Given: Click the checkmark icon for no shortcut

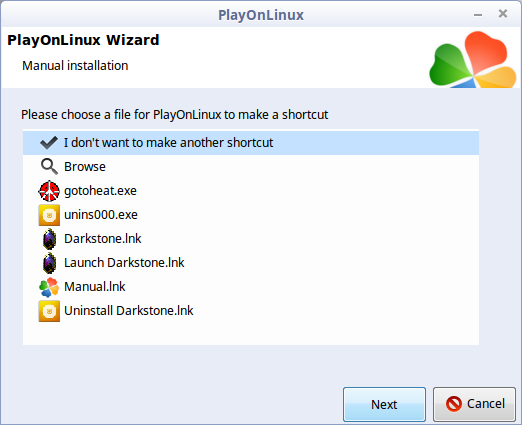Looking at the screenshot, I should pyautogui.click(x=49, y=143).
